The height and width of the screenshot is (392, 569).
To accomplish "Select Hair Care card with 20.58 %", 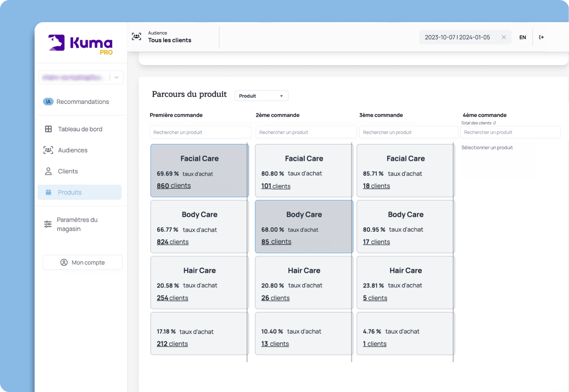I will [x=200, y=283].
